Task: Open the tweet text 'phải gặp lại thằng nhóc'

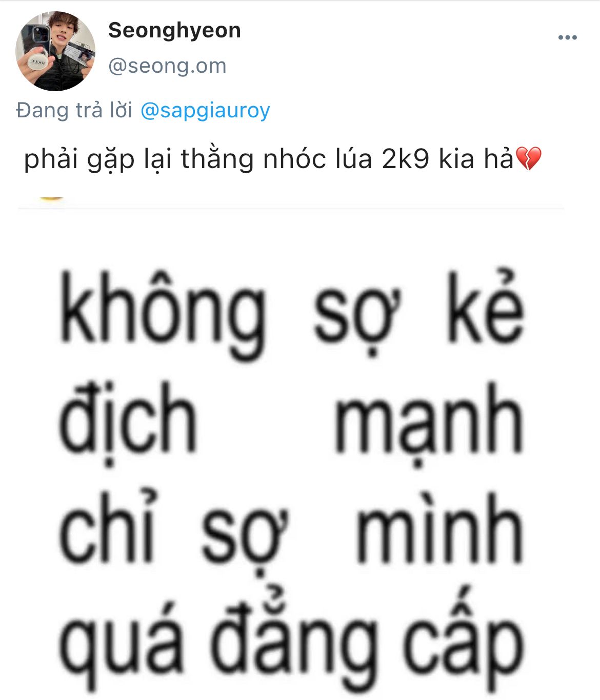Action: 175,159
